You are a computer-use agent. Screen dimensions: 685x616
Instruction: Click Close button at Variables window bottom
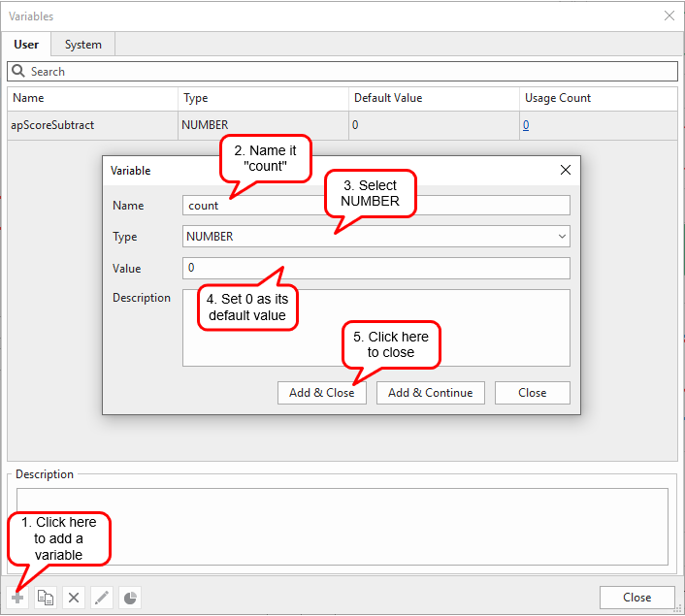pyautogui.click(x=636, y=598)
